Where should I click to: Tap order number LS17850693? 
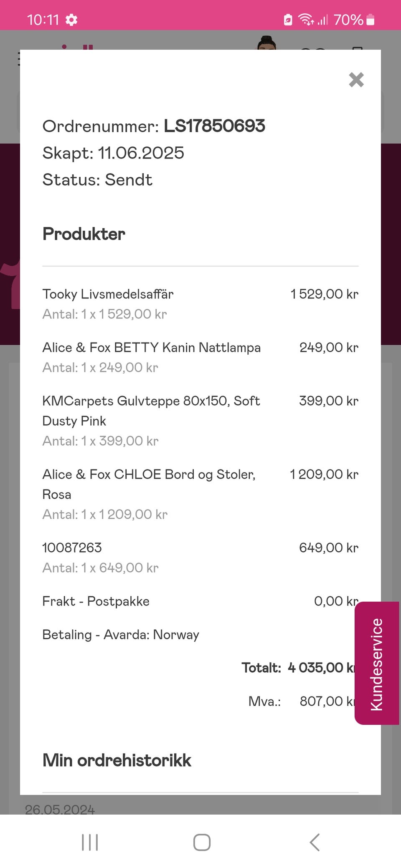click(x=214, y=126)
